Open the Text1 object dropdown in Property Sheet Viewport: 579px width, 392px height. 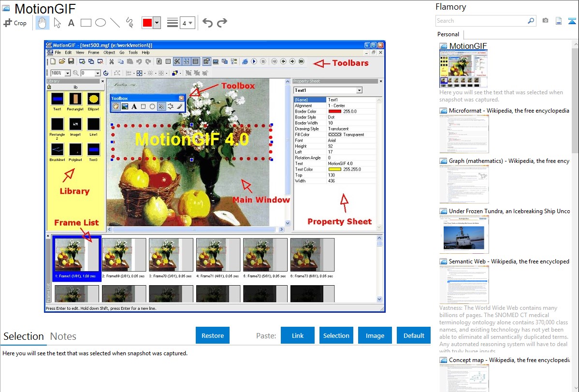point(360,90)
